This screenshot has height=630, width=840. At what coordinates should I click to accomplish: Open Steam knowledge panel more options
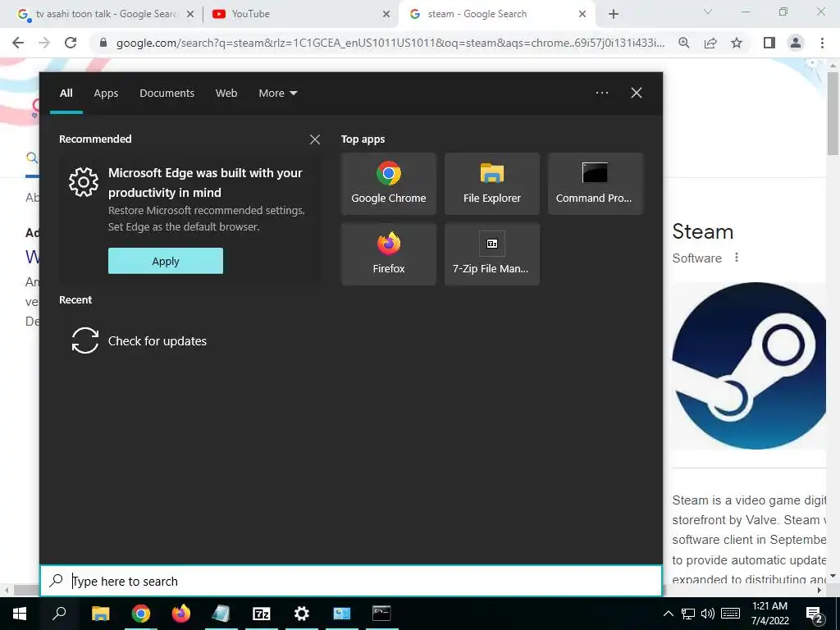[737, 258]
